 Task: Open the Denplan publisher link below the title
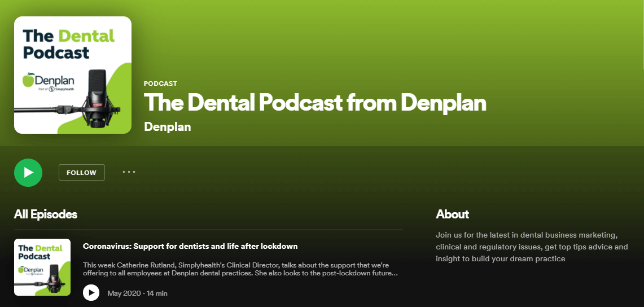168,127
